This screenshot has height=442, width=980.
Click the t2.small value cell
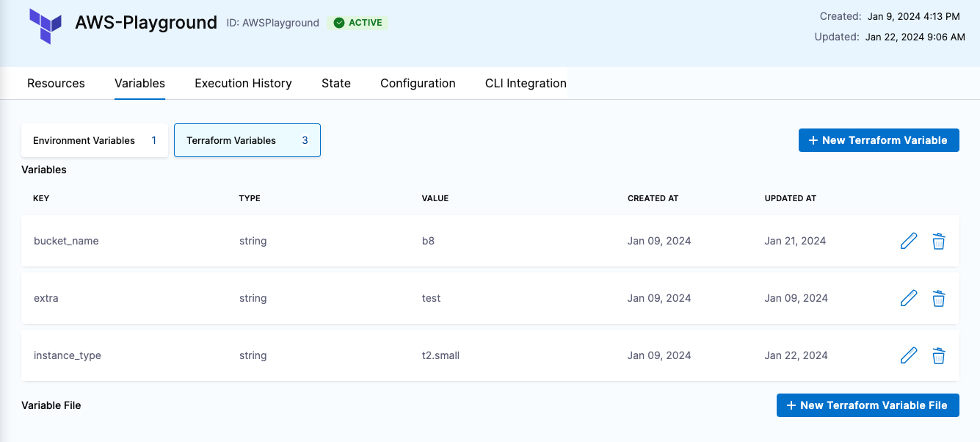click(435, 355)
